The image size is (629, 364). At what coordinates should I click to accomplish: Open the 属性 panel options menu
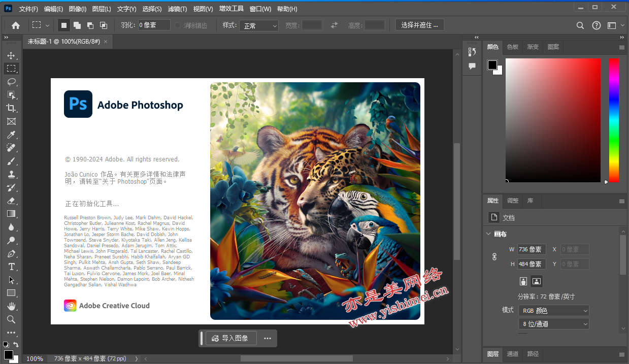pos(621,201)
